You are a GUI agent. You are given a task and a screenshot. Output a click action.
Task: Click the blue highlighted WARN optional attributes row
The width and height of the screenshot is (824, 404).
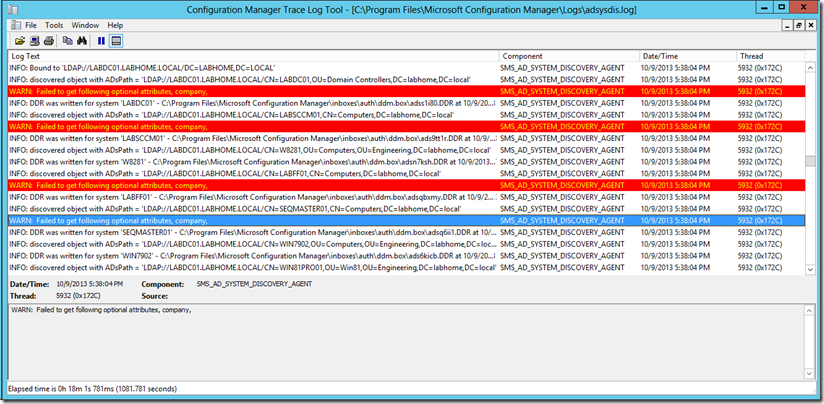(406, 221)
